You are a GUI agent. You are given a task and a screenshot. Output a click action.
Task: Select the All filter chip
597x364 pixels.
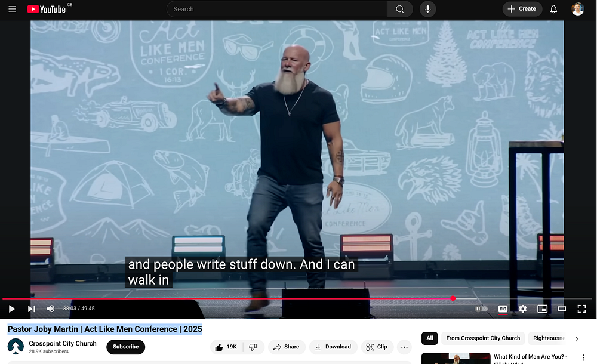coord(429,338)
